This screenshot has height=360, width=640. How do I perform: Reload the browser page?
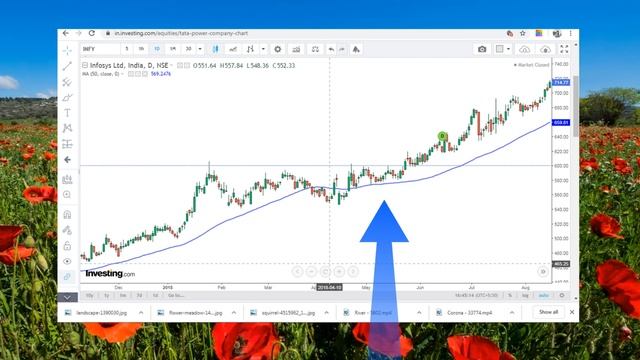point(92,33)
